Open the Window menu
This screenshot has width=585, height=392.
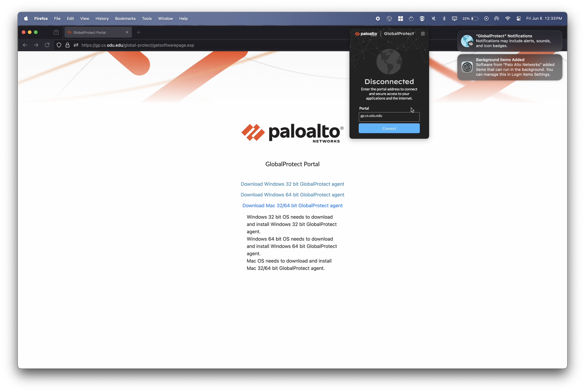[x=165, y=19]
